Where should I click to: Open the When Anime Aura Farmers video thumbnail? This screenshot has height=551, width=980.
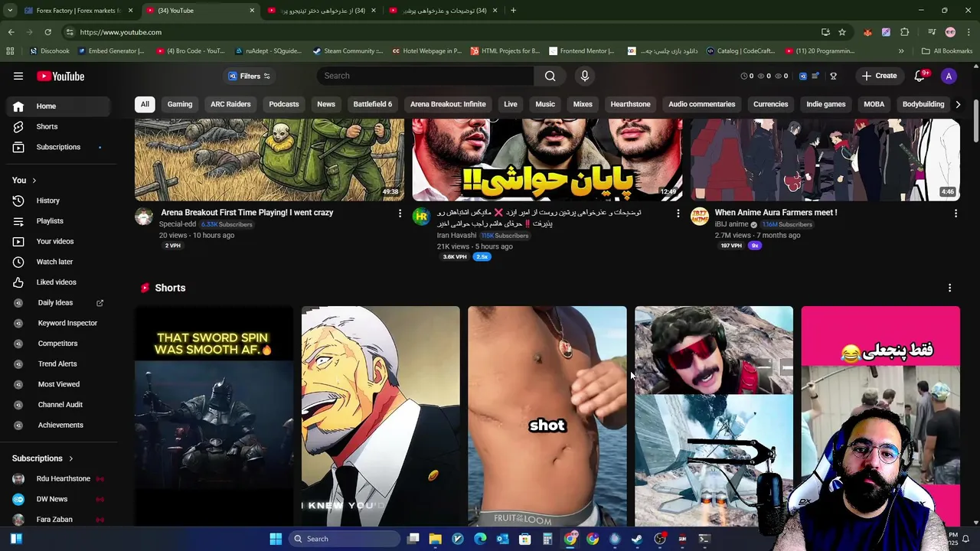point(825,160)
